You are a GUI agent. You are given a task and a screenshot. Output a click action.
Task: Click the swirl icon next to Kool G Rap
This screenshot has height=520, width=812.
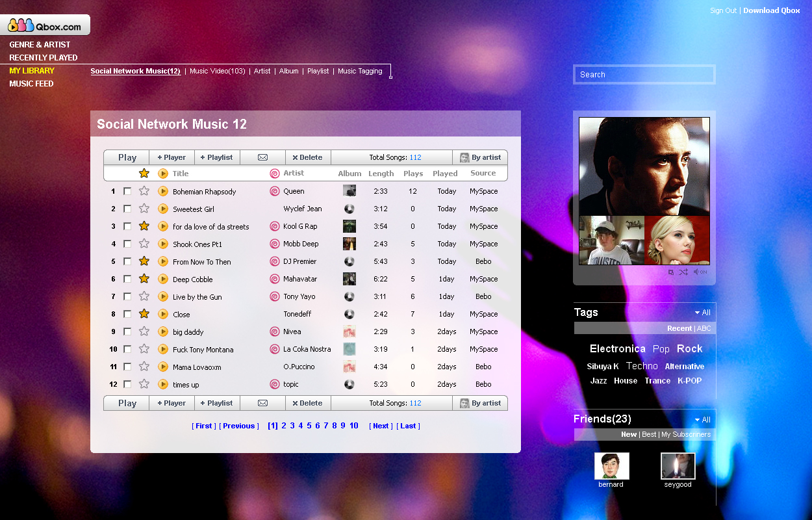pos(275,226)
